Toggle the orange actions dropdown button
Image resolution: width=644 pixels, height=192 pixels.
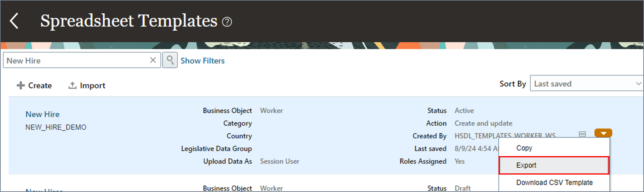tap(603, 133)
